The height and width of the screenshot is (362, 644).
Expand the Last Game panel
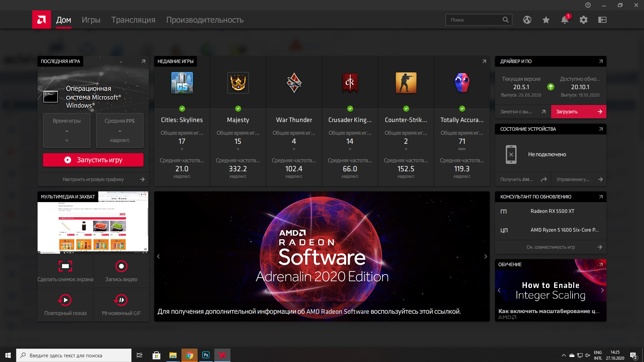(x=143, y=61)
